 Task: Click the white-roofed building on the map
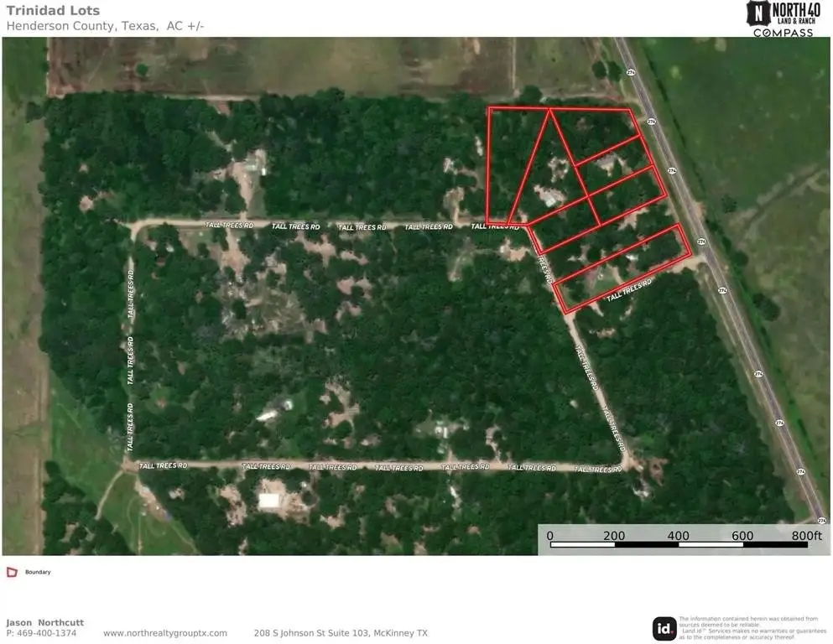pyautogui.click(x=270, y=501)
